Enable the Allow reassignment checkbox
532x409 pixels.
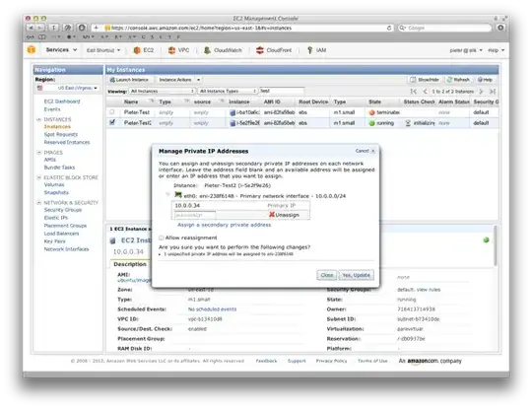pyautogui.click(x=162, y=238)
